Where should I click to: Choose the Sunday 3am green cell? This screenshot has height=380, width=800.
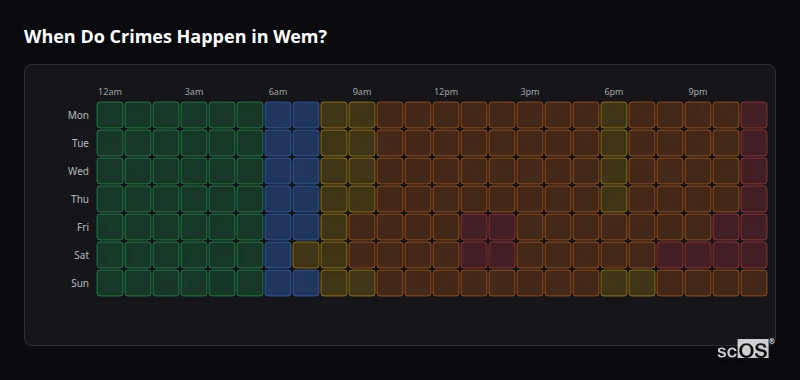pyautogui.click(x=194, y=283)
